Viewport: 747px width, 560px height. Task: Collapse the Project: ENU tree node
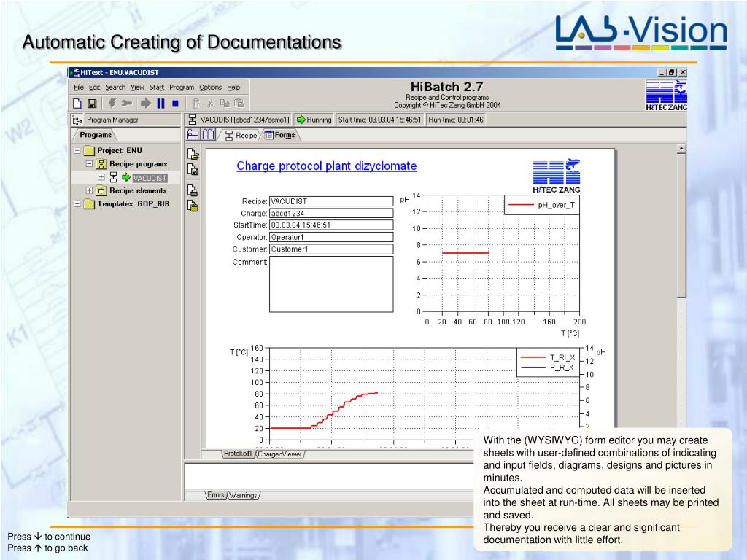[77, 150]
